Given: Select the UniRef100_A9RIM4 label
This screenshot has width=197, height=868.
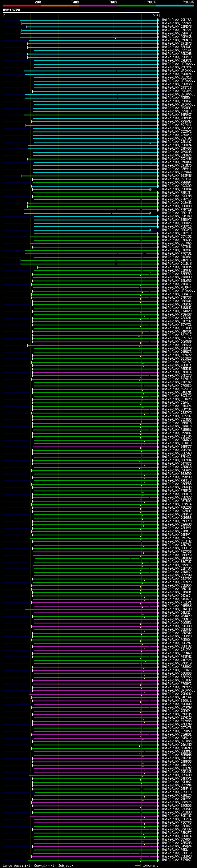Looking at the screenshot, I should point(177,193).
